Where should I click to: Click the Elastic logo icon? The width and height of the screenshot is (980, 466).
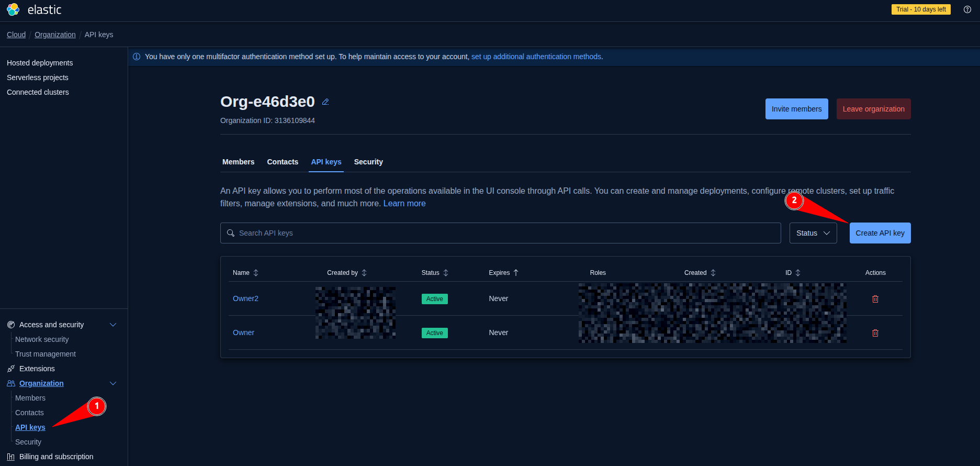pyautogui.click(x=13, y=9)
